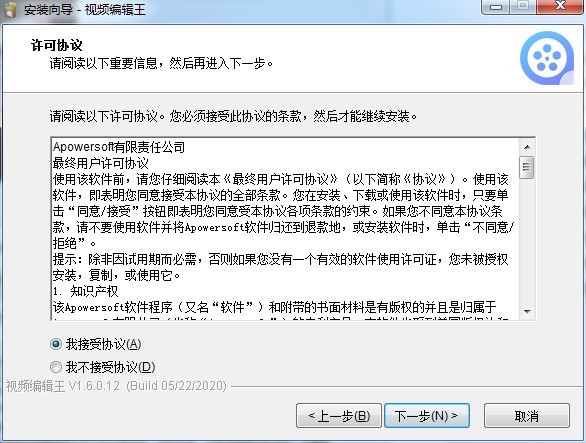This screenshot has width=586, height=443.
Task: Click the 许可协议 heading
Action: tap(57, 45)
